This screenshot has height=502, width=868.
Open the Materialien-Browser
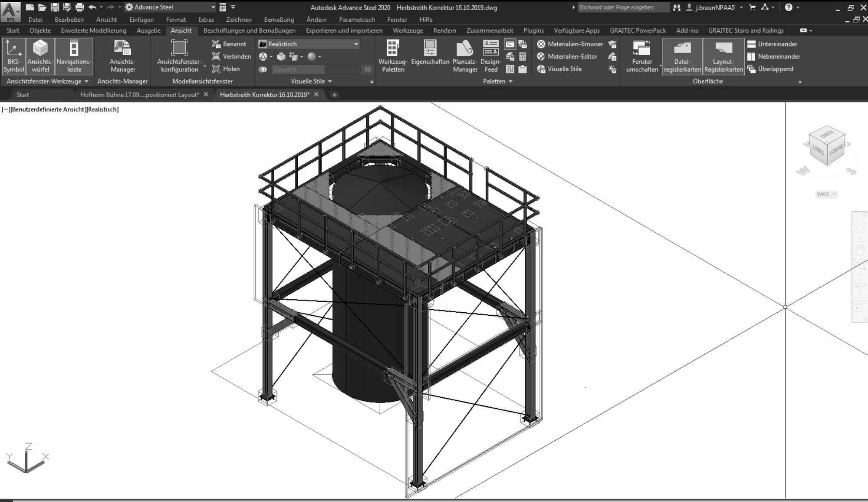570,44
